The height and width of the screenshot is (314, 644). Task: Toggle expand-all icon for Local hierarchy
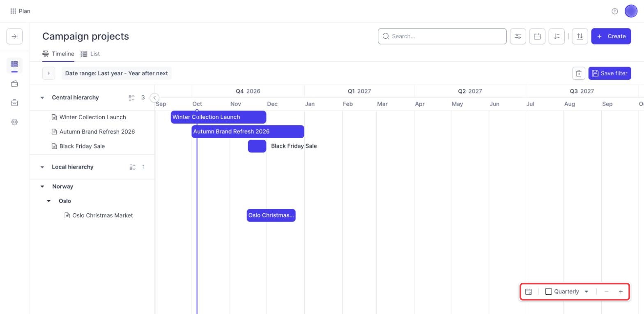pos(132,167)
